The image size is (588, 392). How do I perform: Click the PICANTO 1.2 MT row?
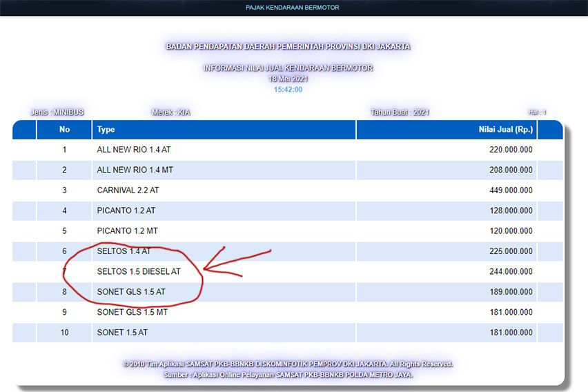127,231
